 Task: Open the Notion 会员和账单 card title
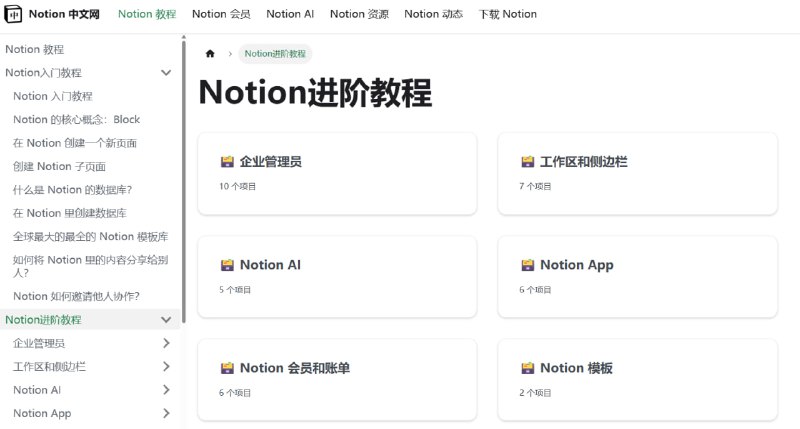click(x=295, y=368)
